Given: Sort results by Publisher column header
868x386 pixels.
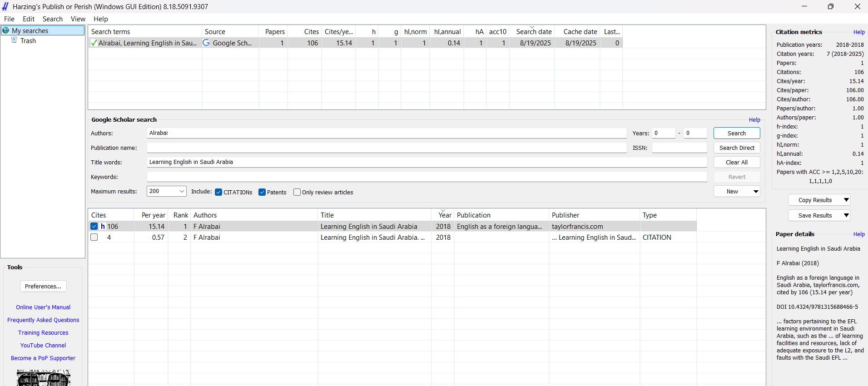Looking at the screenshot, I should point(594,215).
